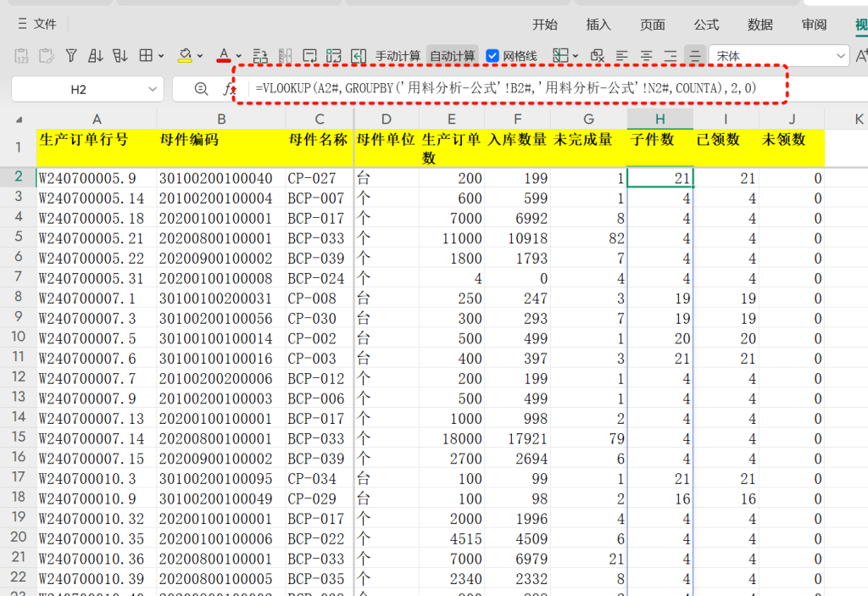Viewport: 868px width, 596px height.
Task: Switch to the 页面 (Page) tab
Action: click(x=652, y=25)
